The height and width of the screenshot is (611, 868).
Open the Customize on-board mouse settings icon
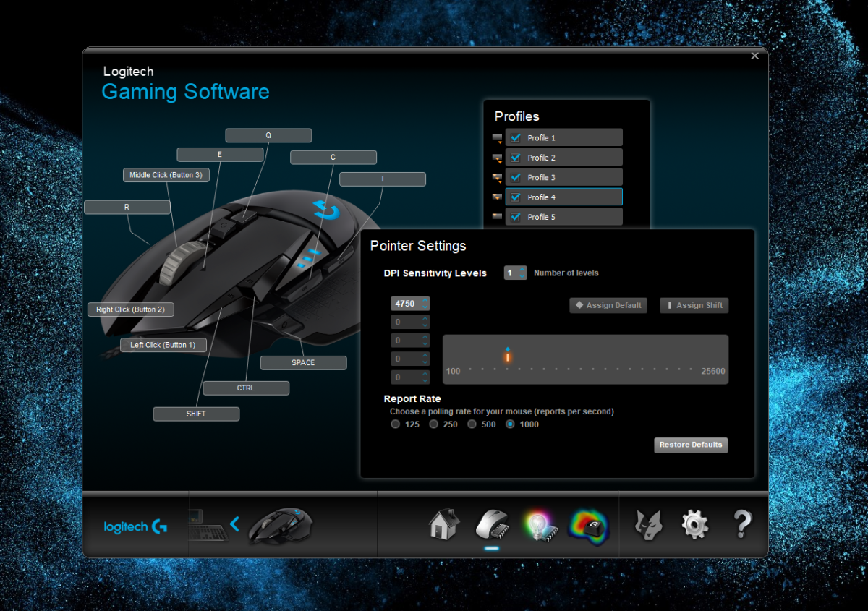click(x=493, y=524)
